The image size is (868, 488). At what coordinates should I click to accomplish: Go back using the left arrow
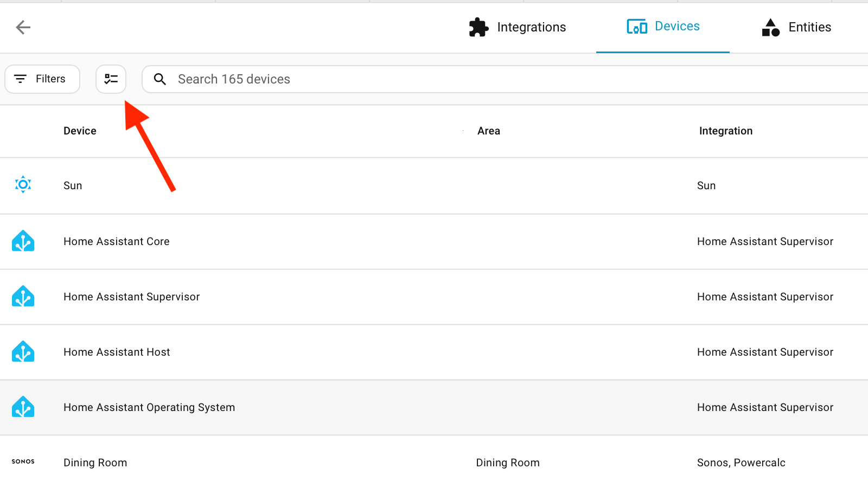[23, 27]
